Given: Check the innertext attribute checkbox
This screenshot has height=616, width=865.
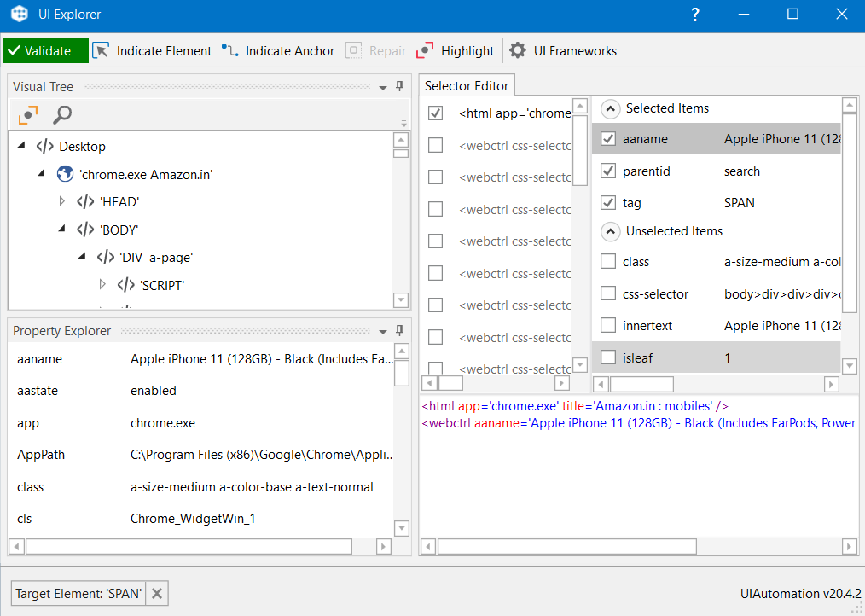Looking at the screenshot, I should pos(608,325).
